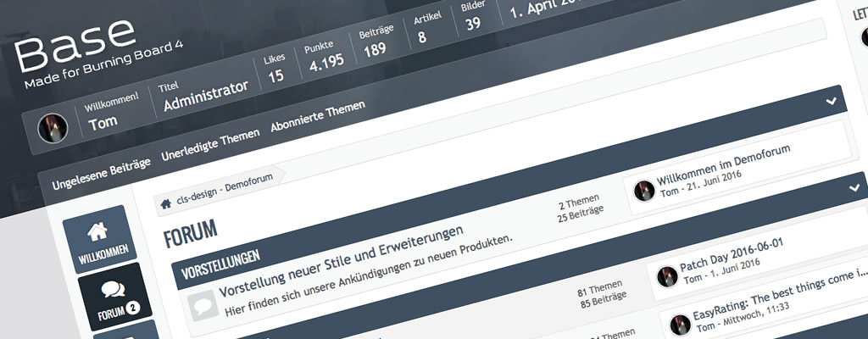This screenshot has width=868, height=339.
Task: Click the forum icon beside Vorstellung neuer Stile
Action: point(202,306)
